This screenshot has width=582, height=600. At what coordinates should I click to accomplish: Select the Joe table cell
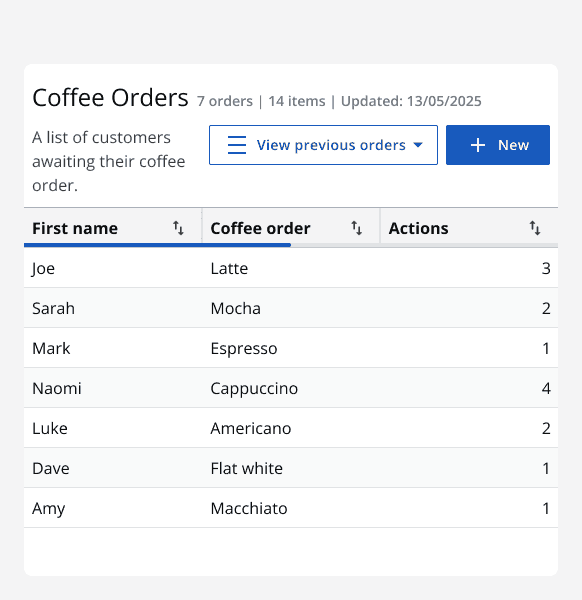pos(113,268)
